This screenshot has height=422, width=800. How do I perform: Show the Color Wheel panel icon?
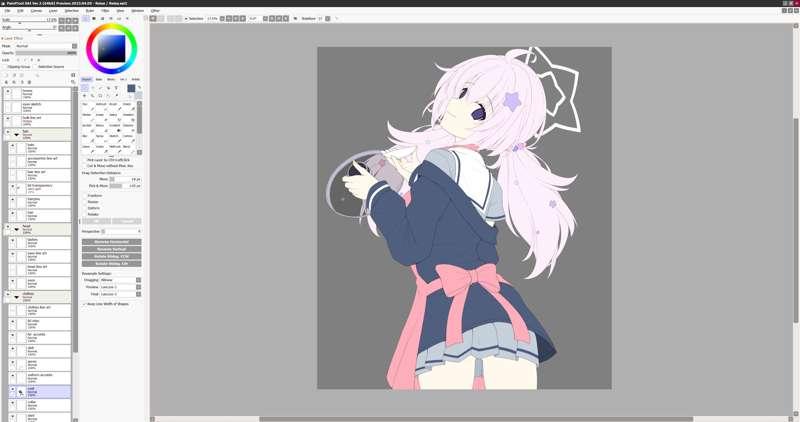(86, 18)
